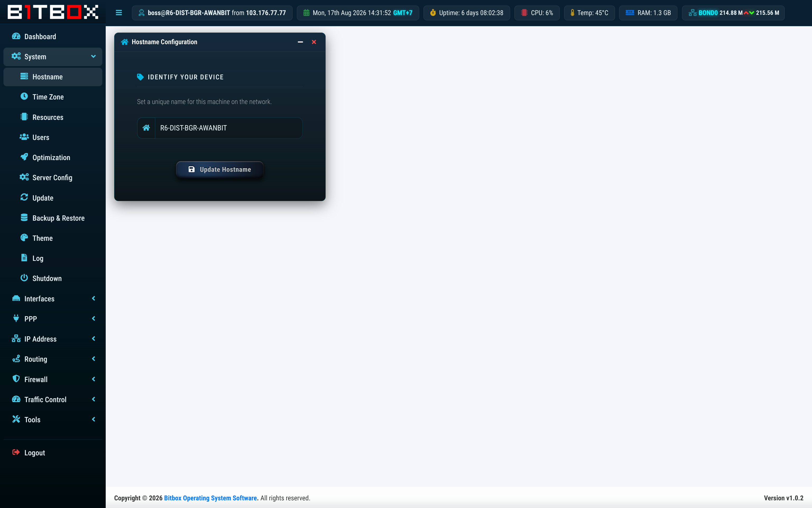Click the logged-in user info badge
The height and width of the screenshot is (508, 812).
click(212, 13)
